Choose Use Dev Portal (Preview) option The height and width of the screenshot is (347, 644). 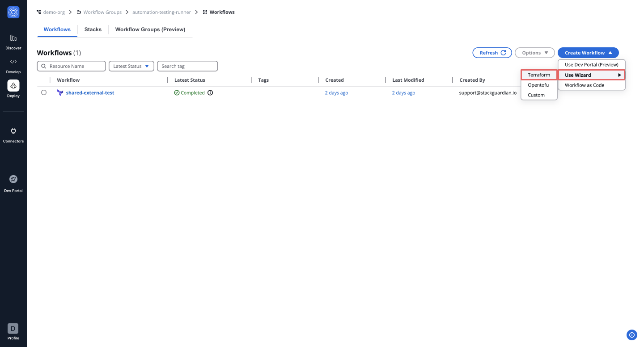[592, 65]
